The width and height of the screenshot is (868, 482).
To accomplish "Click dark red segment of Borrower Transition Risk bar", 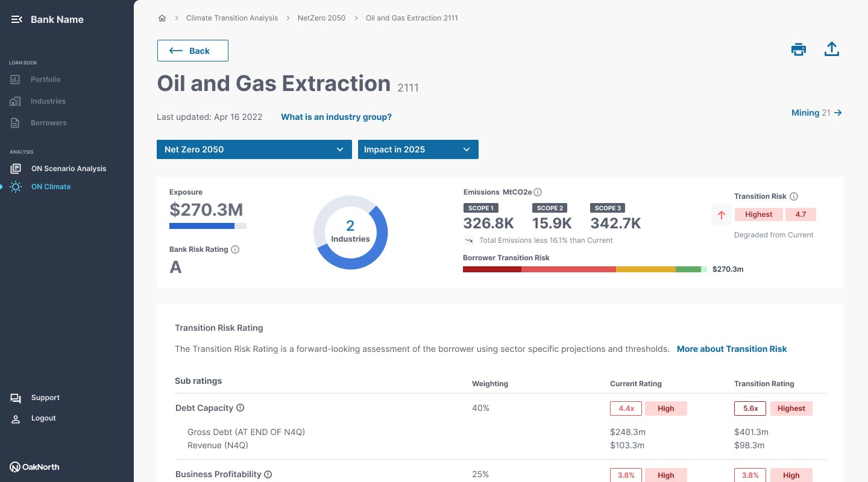I will [492, 269].
